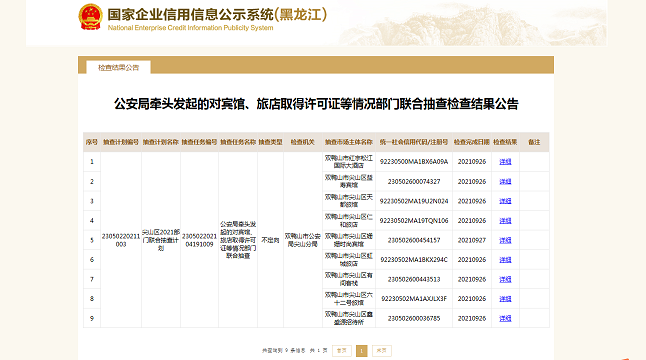This screenshot has width=646, height=360.
Task: Open 详细 link for row 8
Action: 505,299
